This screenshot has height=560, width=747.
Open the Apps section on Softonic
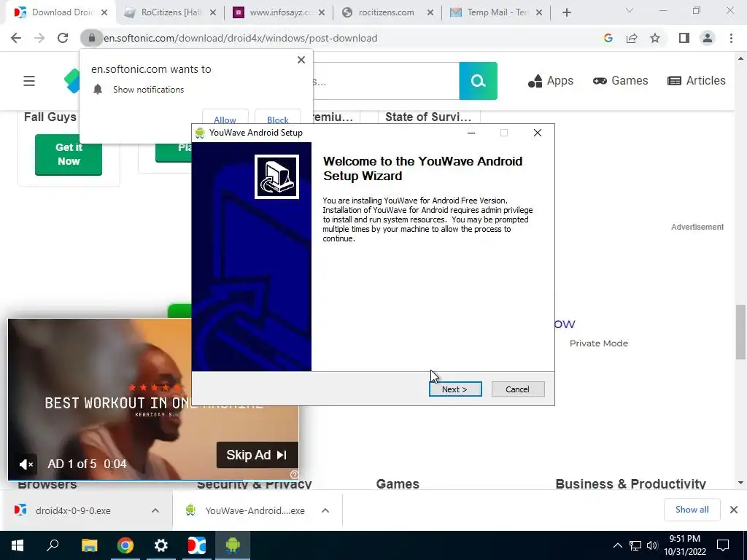tap(550, 81)
